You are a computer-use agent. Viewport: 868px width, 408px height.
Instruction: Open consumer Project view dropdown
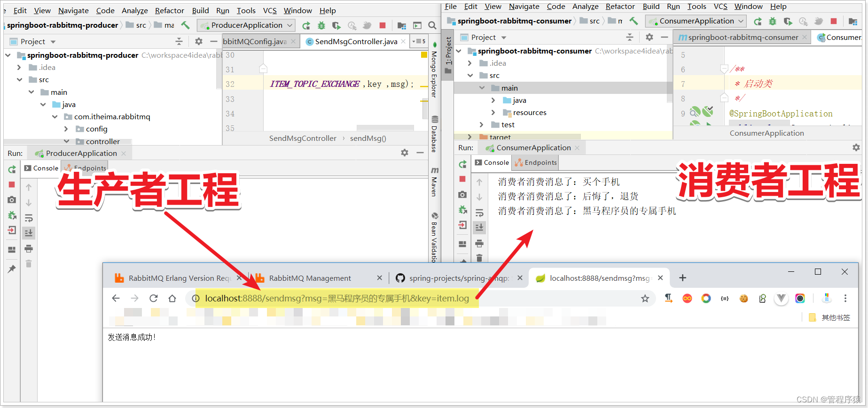click(x=504, y=38)
